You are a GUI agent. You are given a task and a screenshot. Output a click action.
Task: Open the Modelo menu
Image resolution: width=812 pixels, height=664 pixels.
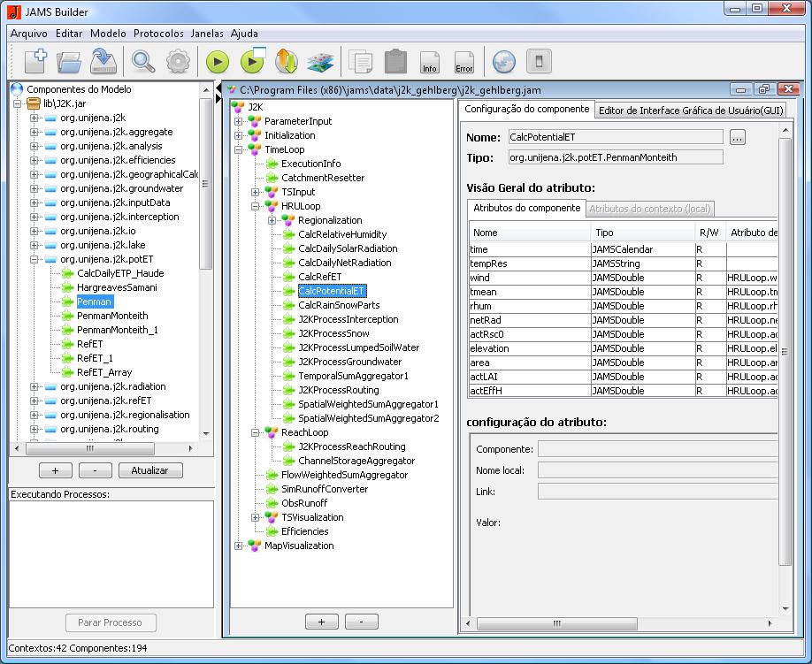pos(108,34)
